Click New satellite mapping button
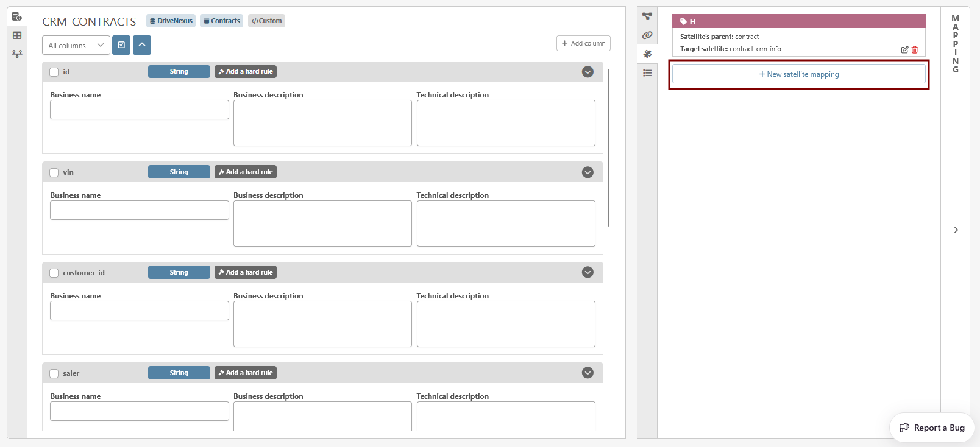Viewport: 980px width, 447px height. coord(798,74)
